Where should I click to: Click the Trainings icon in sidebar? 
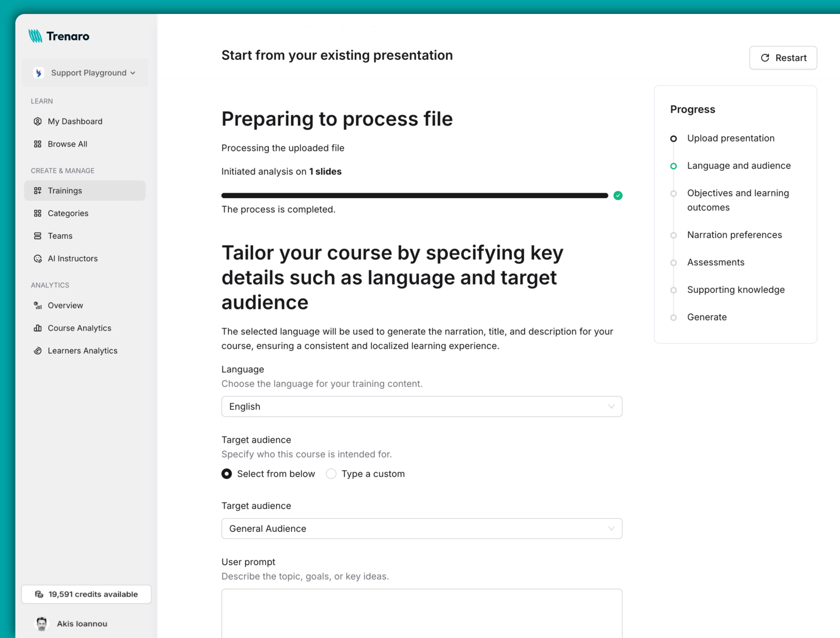coord(37,190)
